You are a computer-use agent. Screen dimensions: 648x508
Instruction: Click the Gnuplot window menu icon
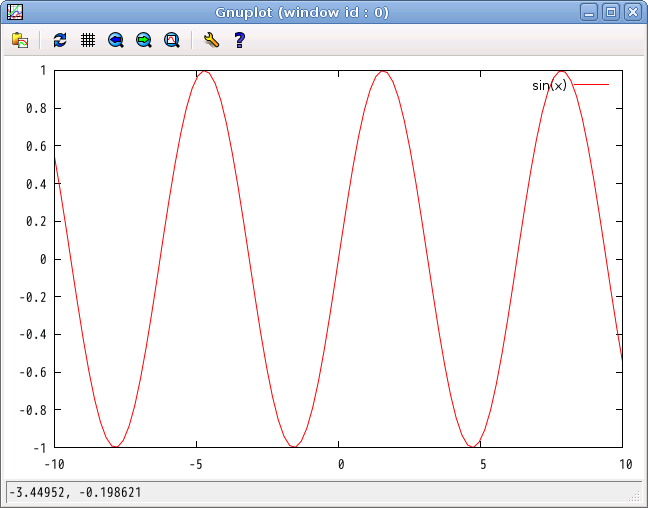point(15,12)
